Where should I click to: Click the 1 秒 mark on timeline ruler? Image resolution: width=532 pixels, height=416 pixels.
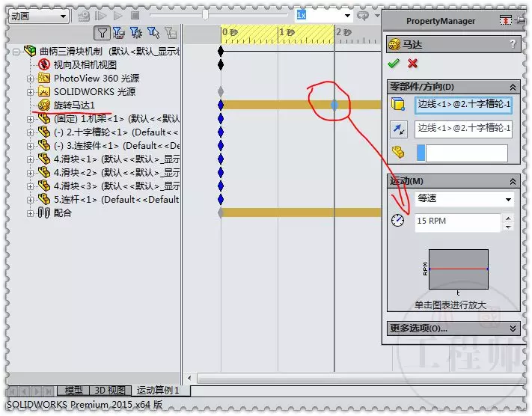[x=287, y=33]
